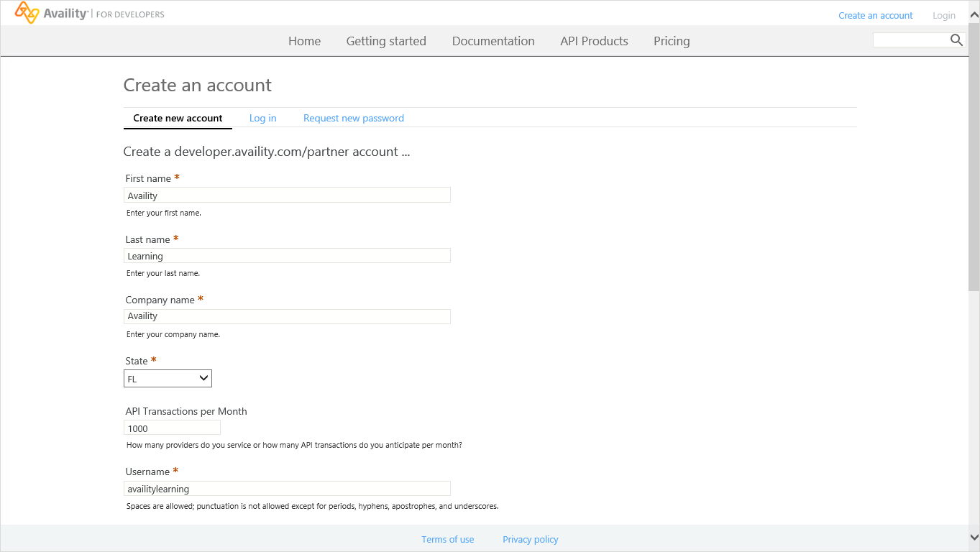Click the vertical scrollbar thumb
The image size is (980, 552).
point(974,157)
